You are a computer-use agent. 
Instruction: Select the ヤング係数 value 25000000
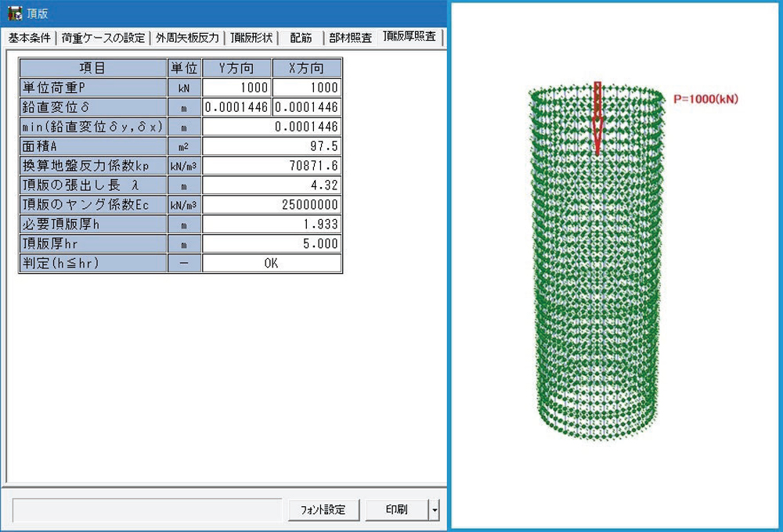pyautogui.click(x=272, y=205)
